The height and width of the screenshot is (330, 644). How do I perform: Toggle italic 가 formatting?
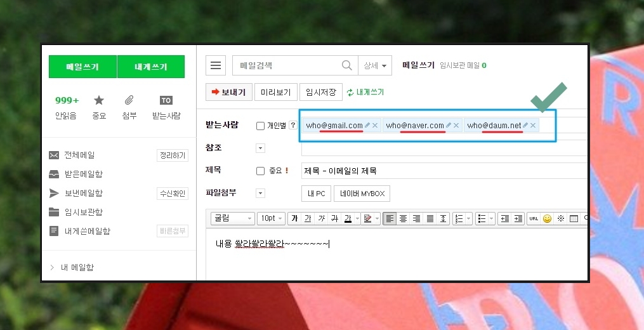tap(322, 219)
